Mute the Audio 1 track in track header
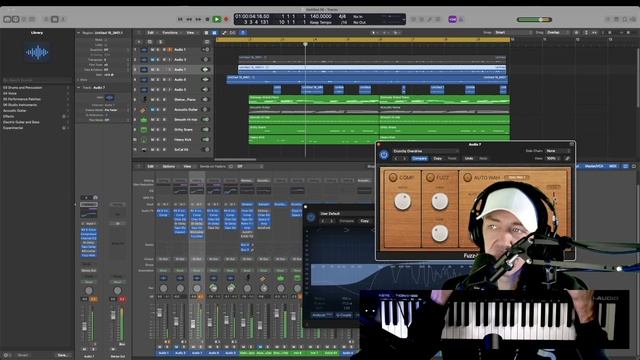 pos(153,49)
